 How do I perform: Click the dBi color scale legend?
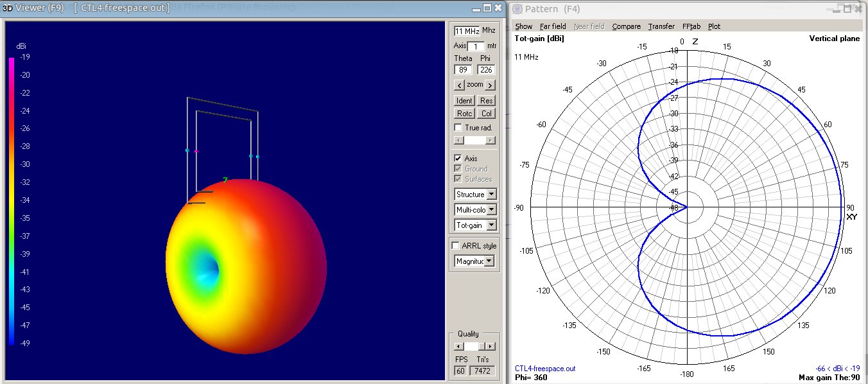point(11,199)
